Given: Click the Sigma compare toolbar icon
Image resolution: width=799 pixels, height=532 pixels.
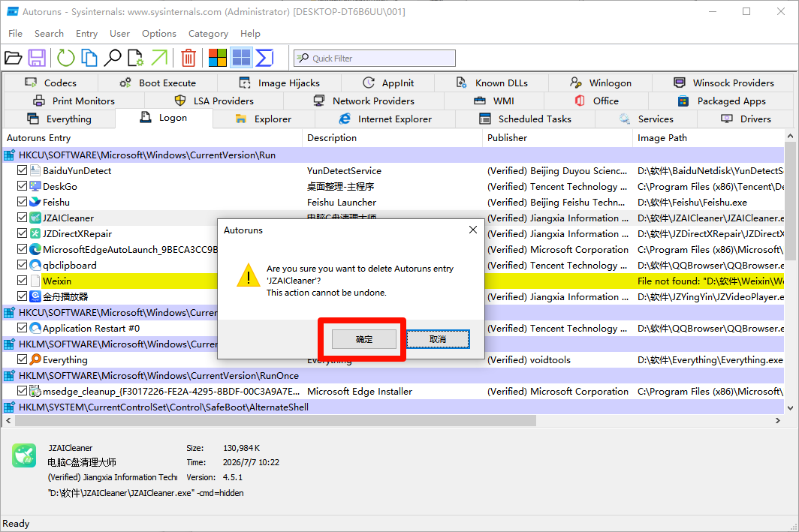Looking at the screenshot, I should [264, 58].
